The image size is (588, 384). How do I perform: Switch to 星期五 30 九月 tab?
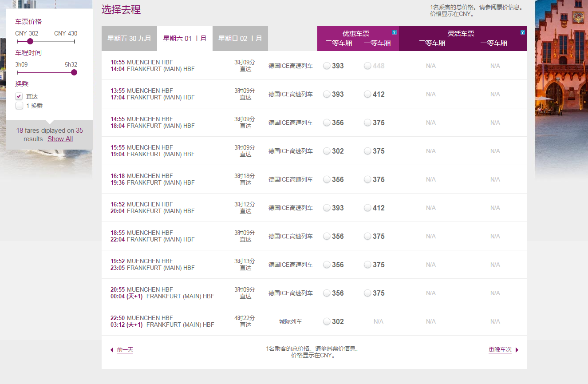[129, 39]
